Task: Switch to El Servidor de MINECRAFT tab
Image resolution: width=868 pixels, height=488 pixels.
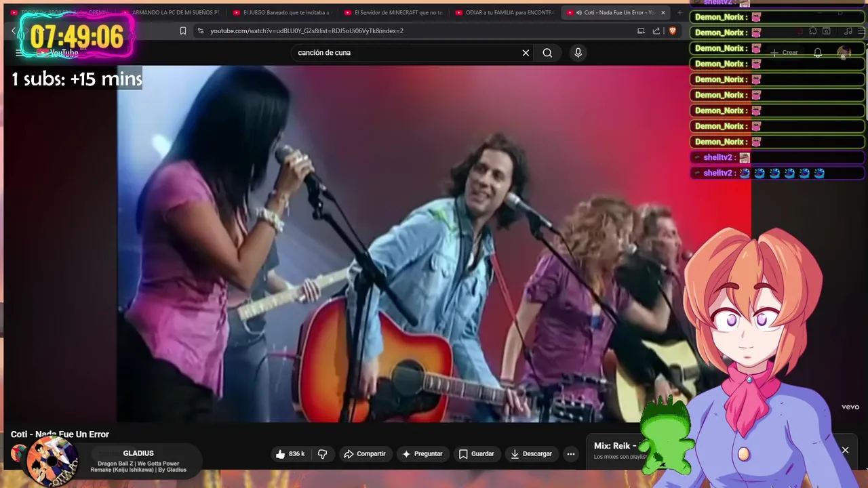Action: coord(393,12)
